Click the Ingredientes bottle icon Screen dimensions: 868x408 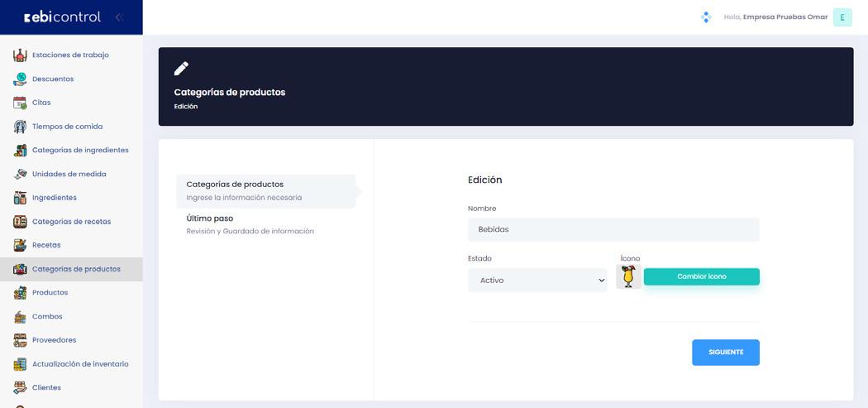click(20, 198)
